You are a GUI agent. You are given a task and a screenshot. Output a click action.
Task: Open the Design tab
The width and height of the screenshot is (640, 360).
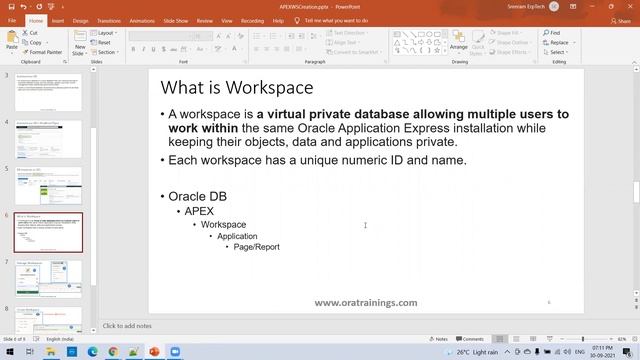[80, 21]
